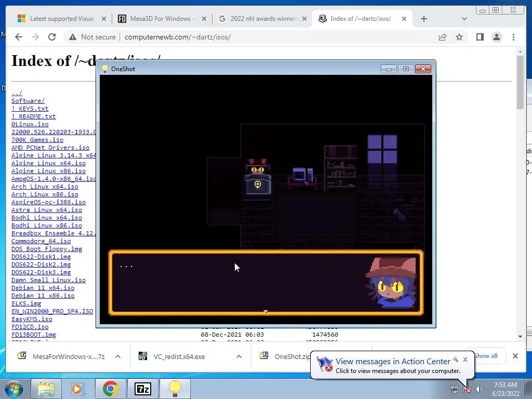The image size is (532, 399).
Task: Close the Index of /~dartz/isos/ tab
Action: click(x=404, y=19)
